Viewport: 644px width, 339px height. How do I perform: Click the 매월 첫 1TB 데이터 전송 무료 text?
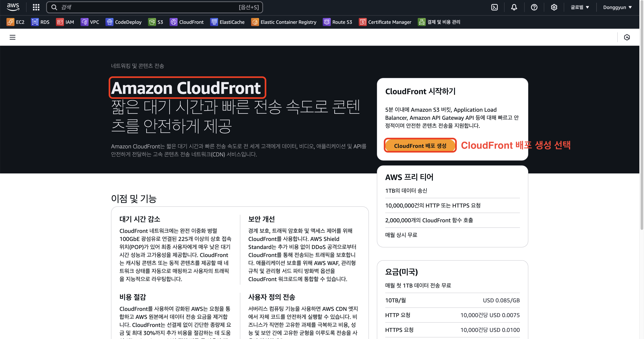click(x=418, y=285)
